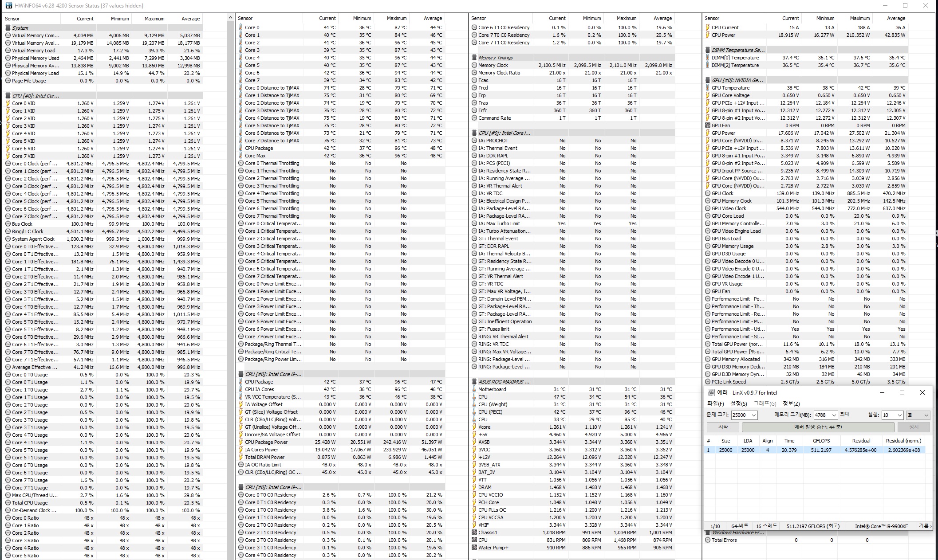
Task: Open the 설정(S) menu in LinX
Action: tap(738, 403)
